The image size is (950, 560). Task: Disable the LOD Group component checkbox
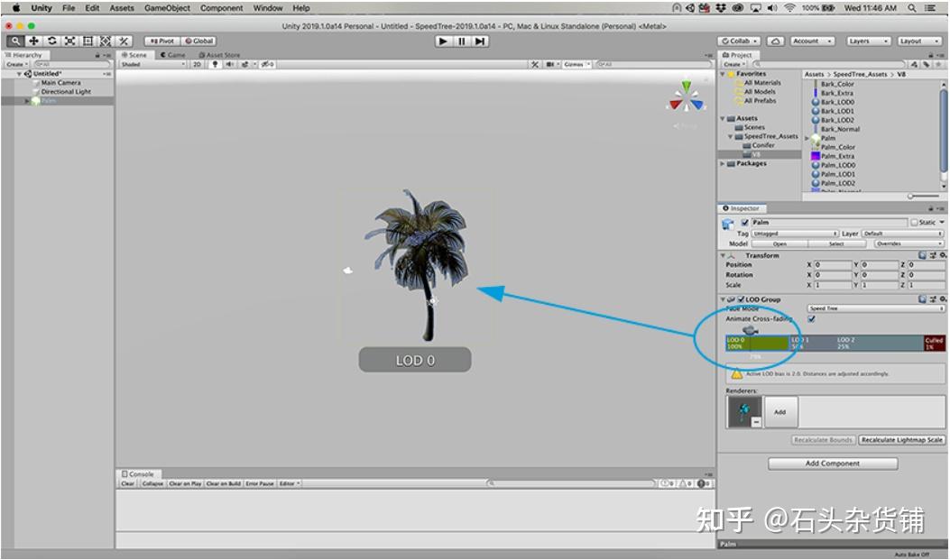tap(739, 298)
